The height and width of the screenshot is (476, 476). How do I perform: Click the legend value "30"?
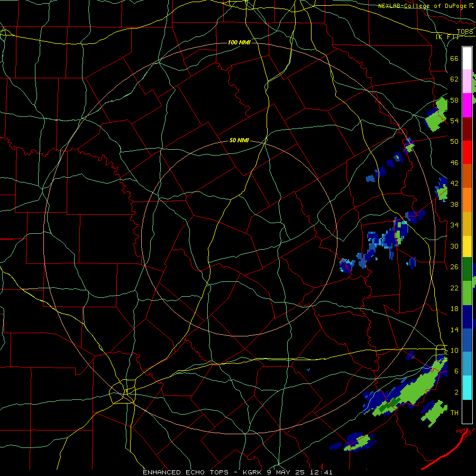pyautogui.click(x=454, y=246)
